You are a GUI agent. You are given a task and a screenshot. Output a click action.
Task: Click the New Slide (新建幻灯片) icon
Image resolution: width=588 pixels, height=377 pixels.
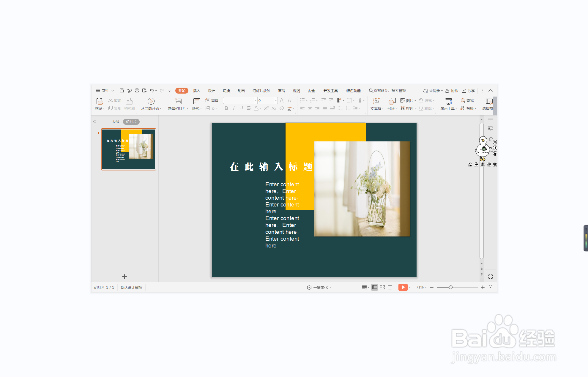[x=178, y=101]
